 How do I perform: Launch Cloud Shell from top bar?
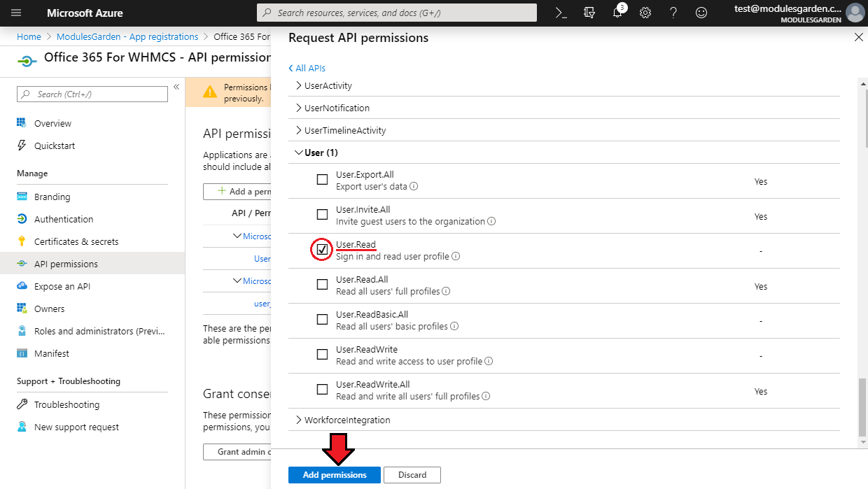point(561,13)
